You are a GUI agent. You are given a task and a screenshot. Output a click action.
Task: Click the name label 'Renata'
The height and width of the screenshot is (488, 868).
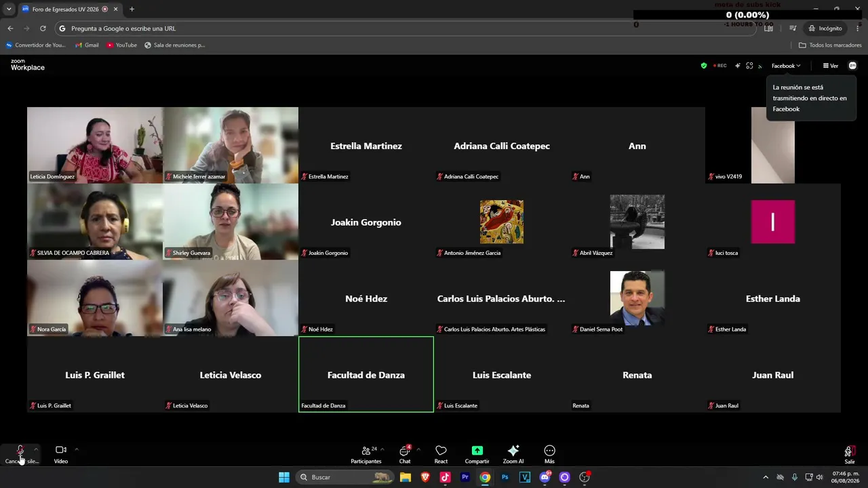coord(580,406)
